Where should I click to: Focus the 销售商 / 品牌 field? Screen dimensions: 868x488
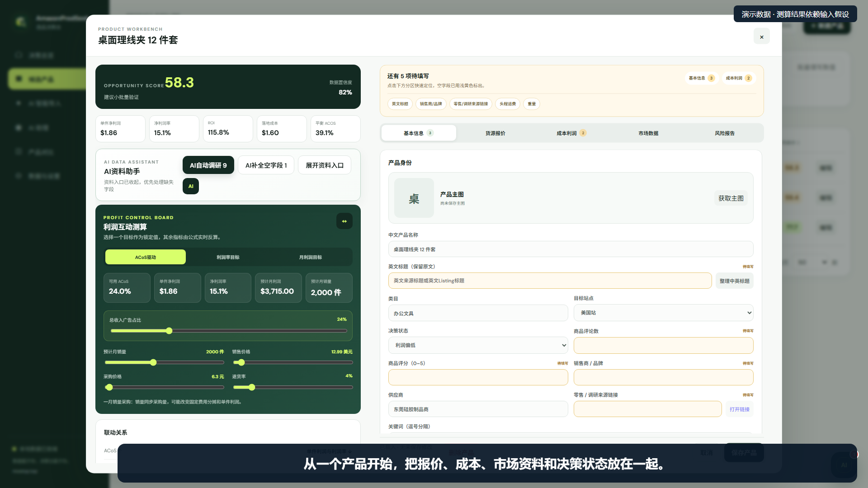663,377
